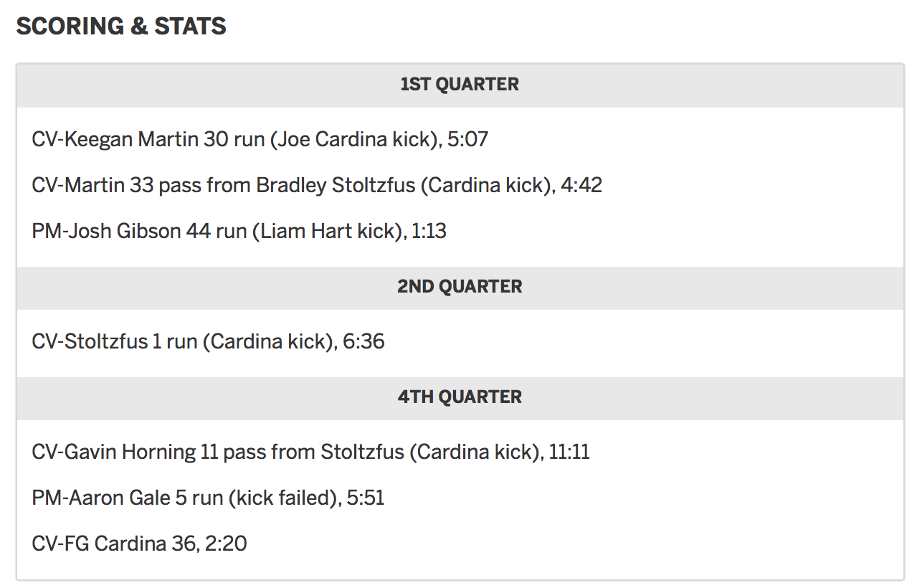
Task: Click the 6:36 timestamp in second quarter
Action: 363,341
